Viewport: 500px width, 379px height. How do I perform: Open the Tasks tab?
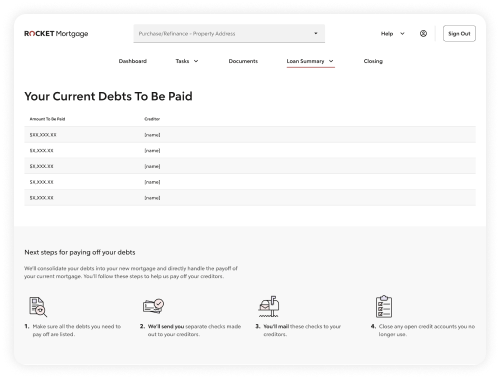click(182, 61)
